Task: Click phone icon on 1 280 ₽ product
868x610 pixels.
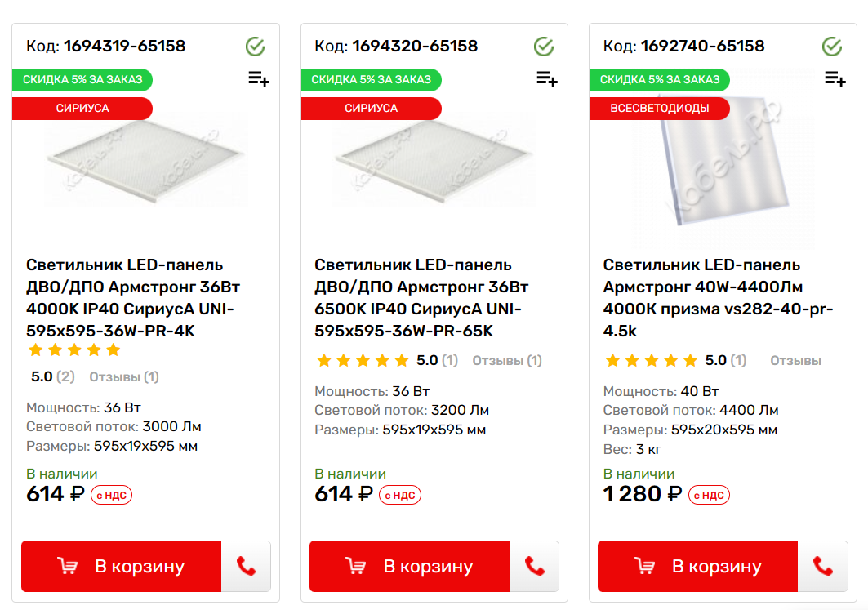Action: coord(822,566)
